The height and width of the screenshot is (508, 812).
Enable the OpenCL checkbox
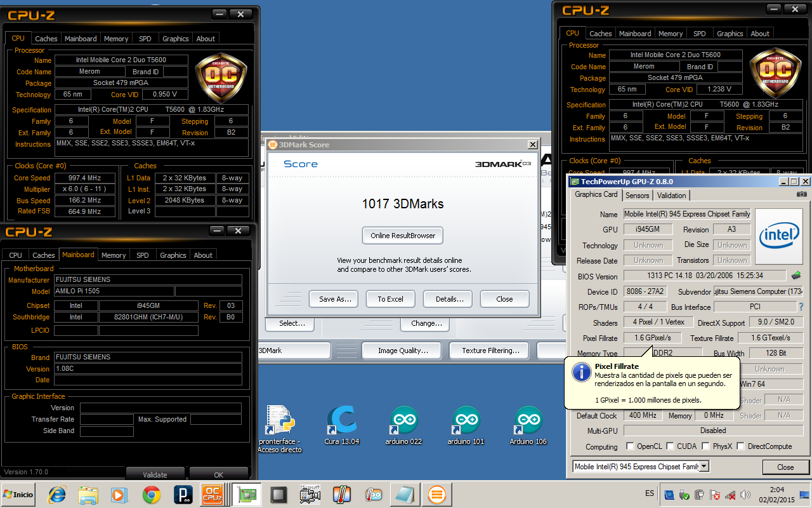(630, 446)
